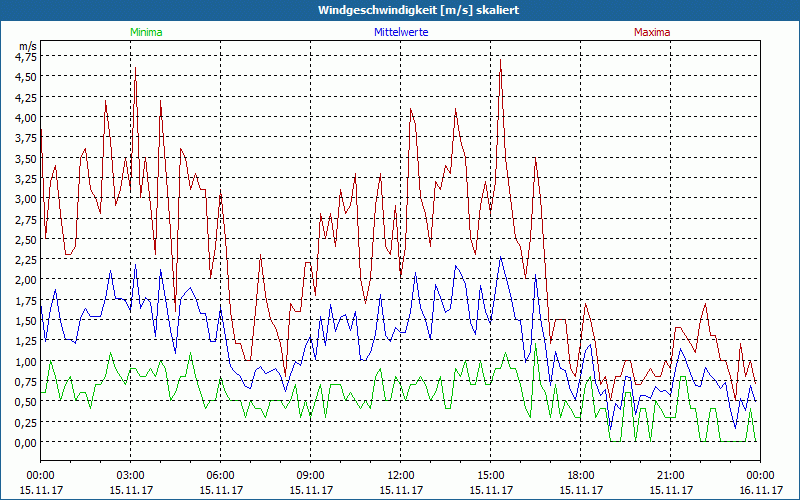Click the 16.11.17 date label
This screenshot has height=500, width=800.
tap(760, 490)
